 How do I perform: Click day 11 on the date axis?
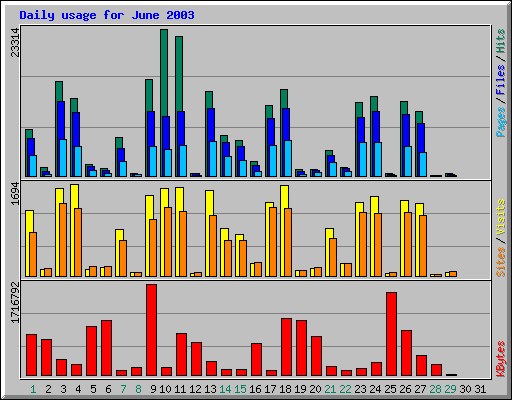(x=180, y=389)
